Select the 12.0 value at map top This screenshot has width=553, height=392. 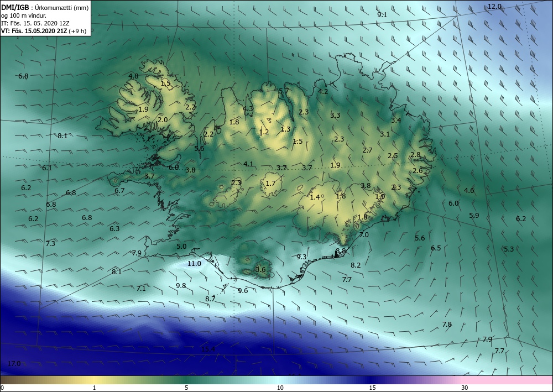pyautogui.click(x=494, y=6)
